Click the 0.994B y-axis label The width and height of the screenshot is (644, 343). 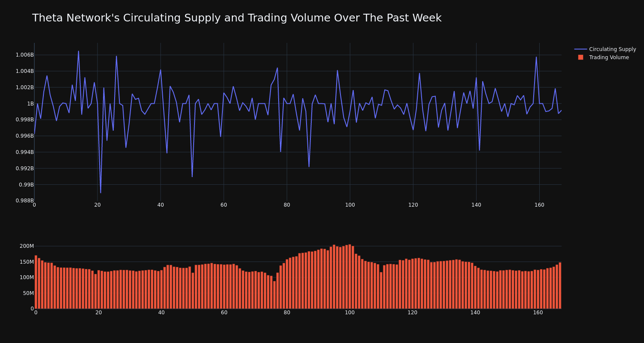tap(24, 152)
